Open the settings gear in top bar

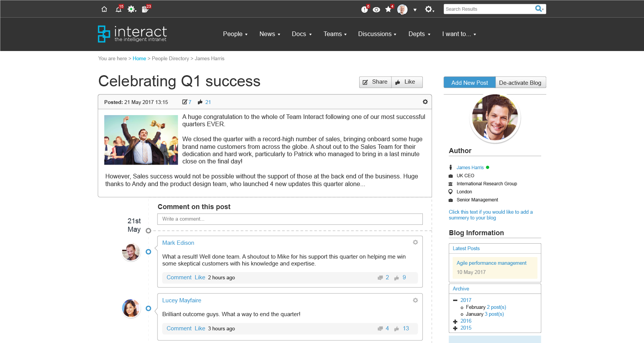coord(429,9)
